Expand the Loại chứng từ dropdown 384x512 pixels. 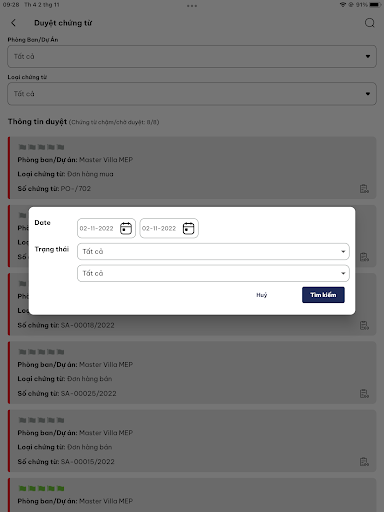pos(192,94)
